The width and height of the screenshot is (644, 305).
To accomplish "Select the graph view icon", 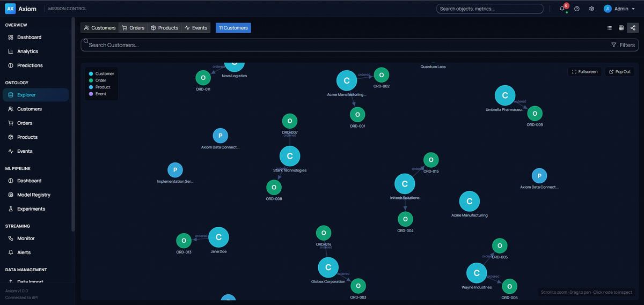I will tap(633, 28).
